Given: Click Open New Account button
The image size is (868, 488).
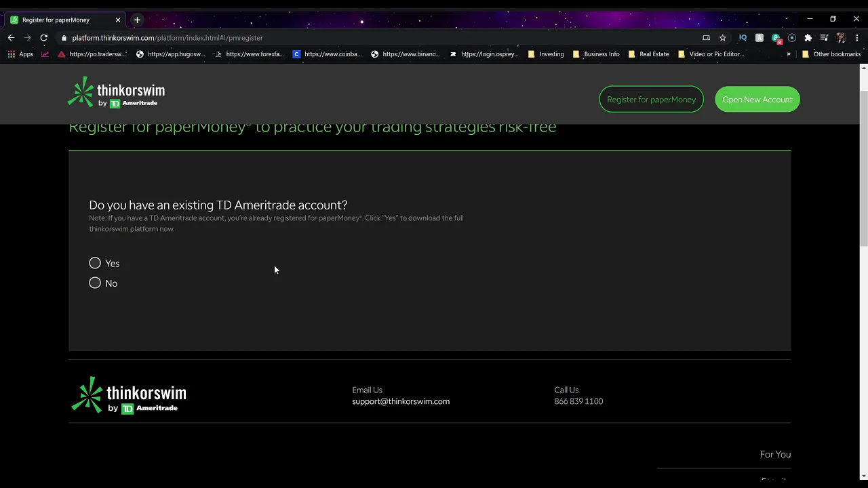Looking at the screenshot, I should 757,100.
